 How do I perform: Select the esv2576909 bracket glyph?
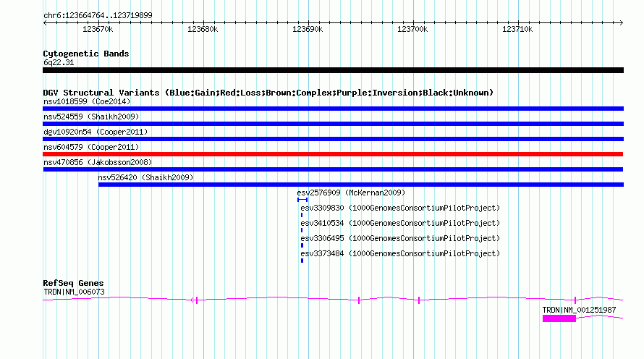coord(302,200)
